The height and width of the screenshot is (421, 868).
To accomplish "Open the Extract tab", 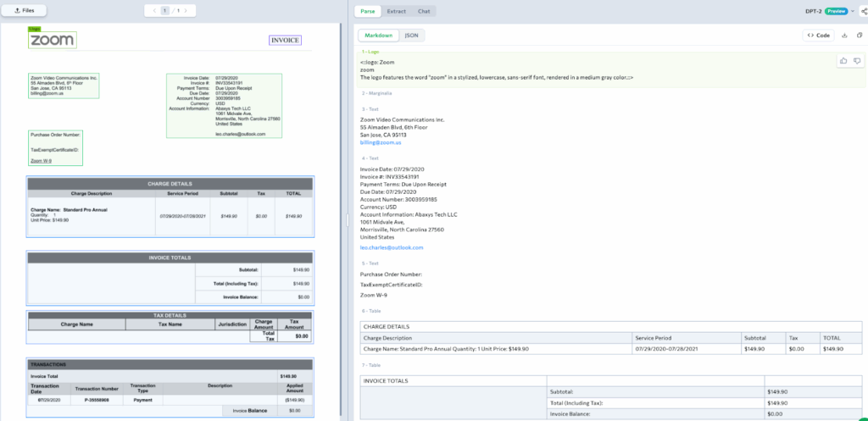I will (x=396, y=11).
